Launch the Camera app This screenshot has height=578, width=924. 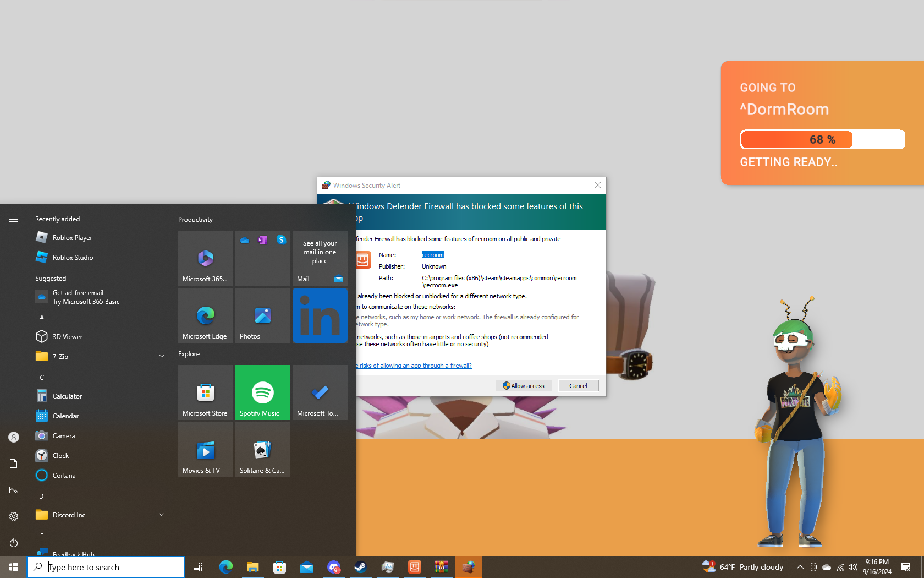click(99, 435)
